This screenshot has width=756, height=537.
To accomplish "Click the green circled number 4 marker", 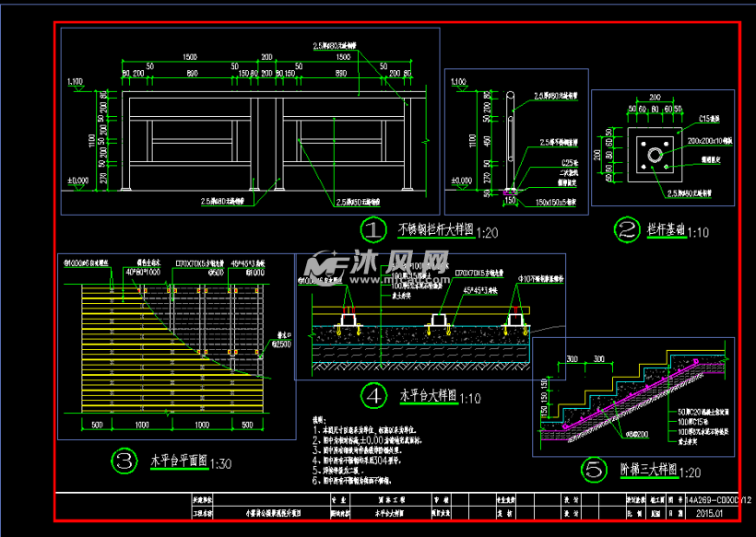I will click(373, 396).
